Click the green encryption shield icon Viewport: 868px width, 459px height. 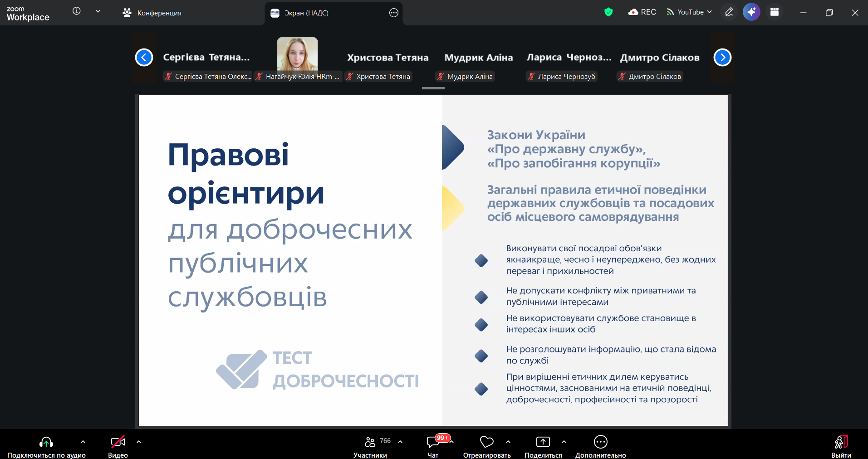[608, 12]
